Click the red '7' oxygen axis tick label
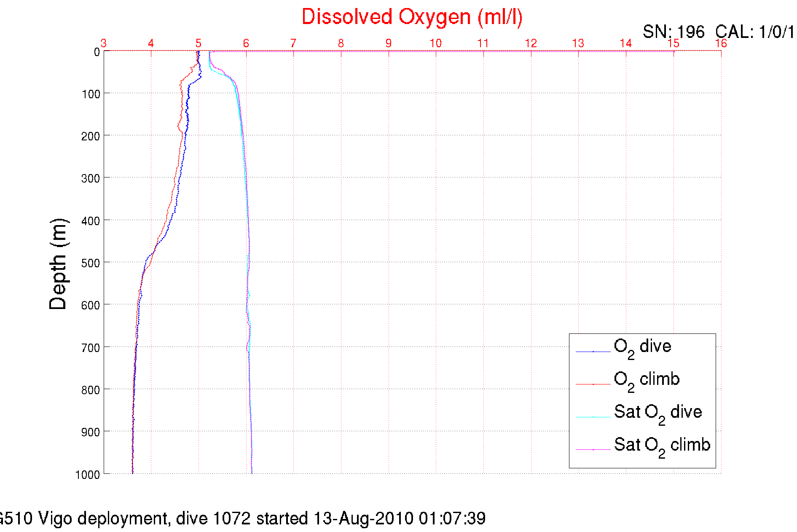The height and width of the screenshot is (532, 797). click(293, 43)
